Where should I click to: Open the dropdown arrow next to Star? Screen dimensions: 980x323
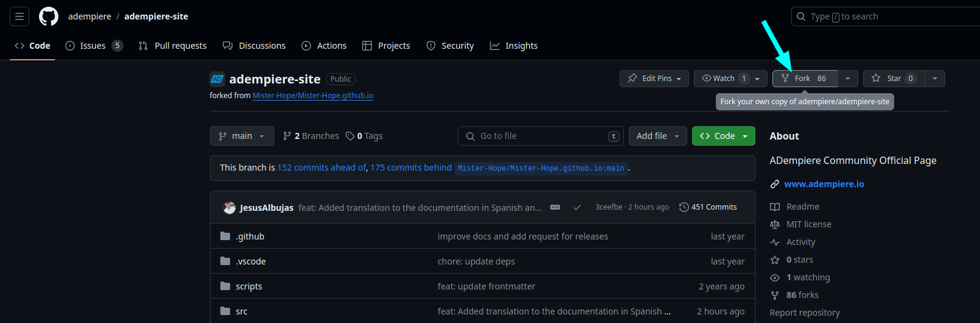tap(935, 79)
